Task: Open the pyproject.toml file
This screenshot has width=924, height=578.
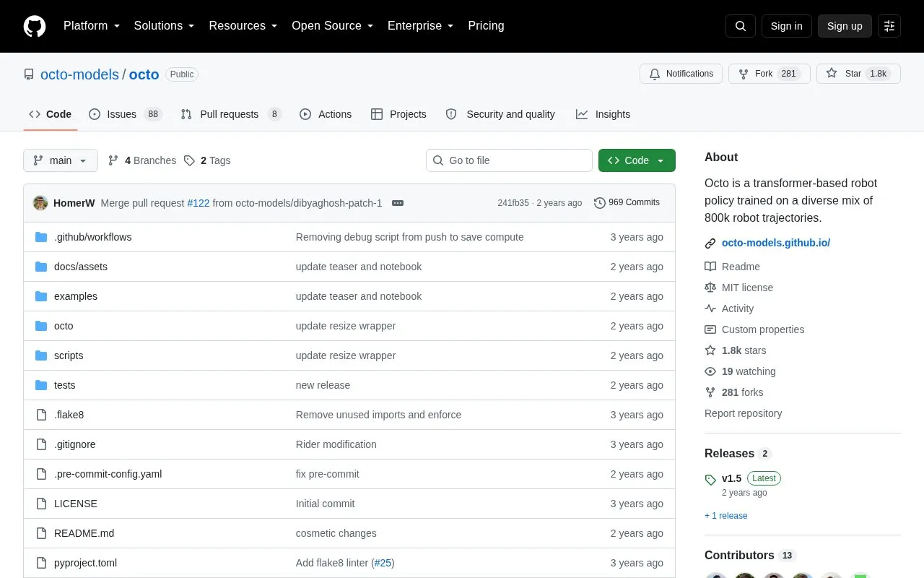Action: pyautogui.click(x=85, y=563)
